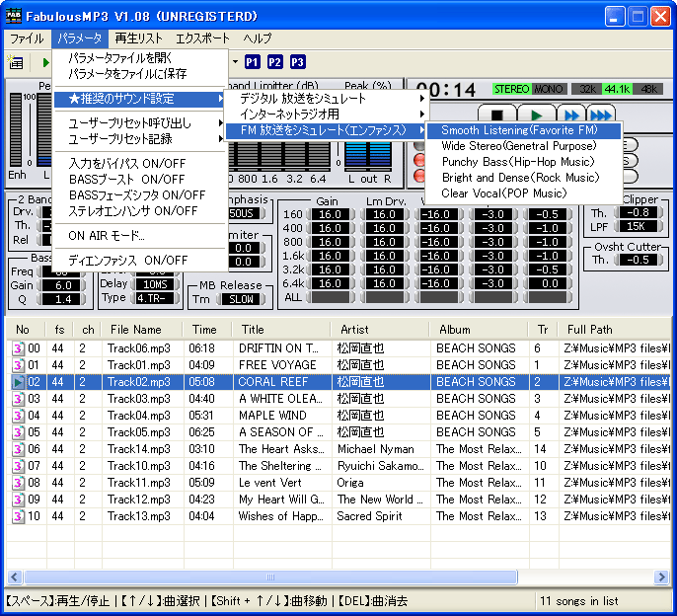Image resolution: width=677 pixels, height=616 pixels.
Task: Select the P2 preset button
Action: tap(274, 62)
